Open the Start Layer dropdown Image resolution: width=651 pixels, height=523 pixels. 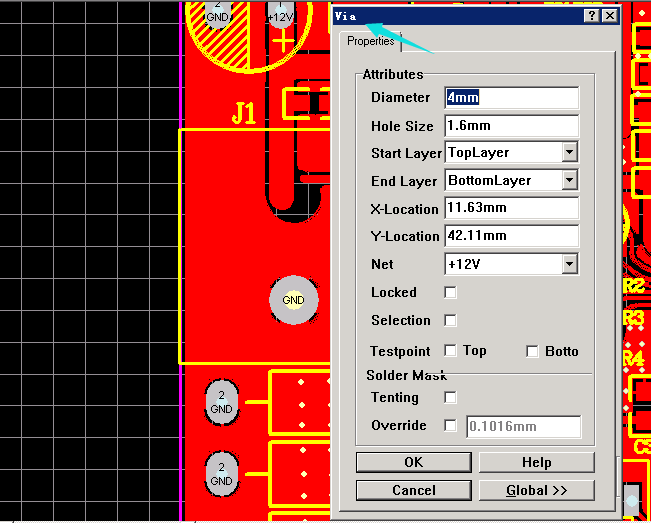(x=569, y=153)
